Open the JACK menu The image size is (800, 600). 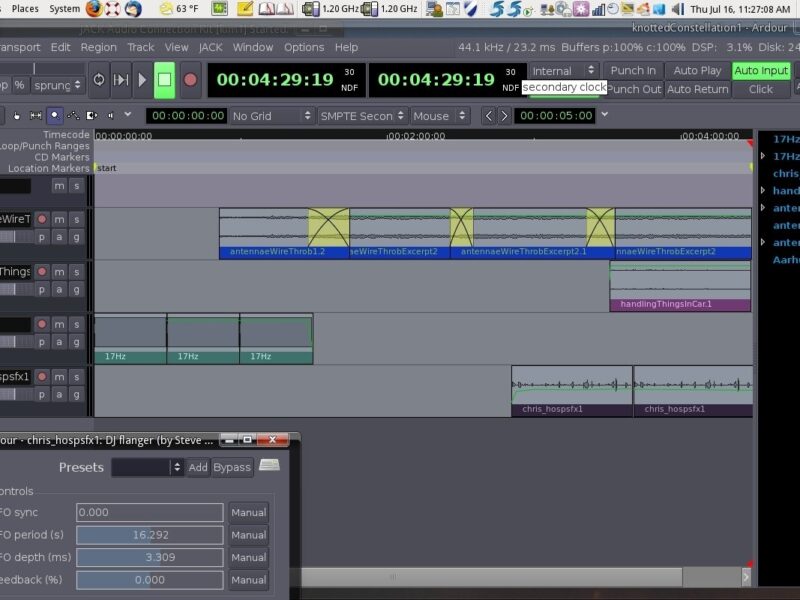click(210, 47)
